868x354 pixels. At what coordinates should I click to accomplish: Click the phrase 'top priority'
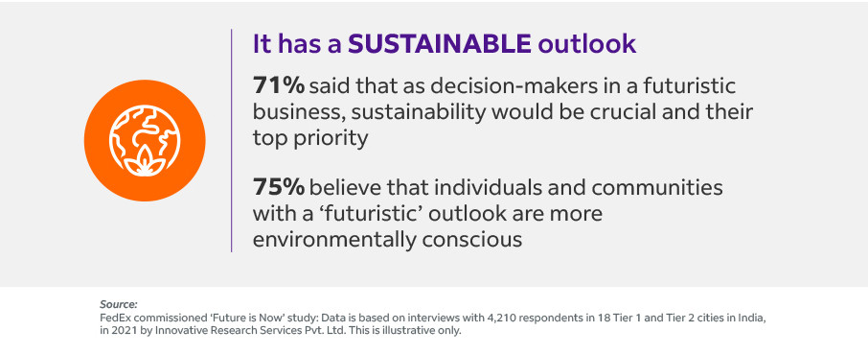[x=310, y=138]
